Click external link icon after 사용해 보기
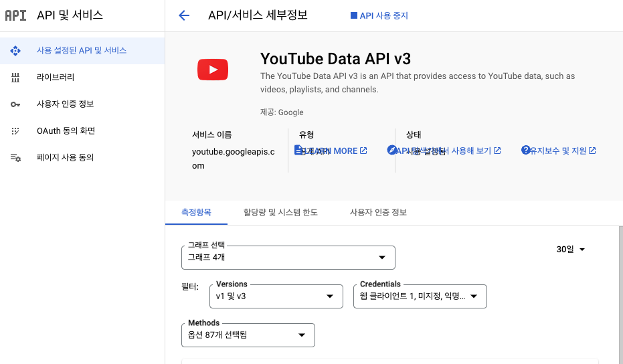 (x=497, y=151)
